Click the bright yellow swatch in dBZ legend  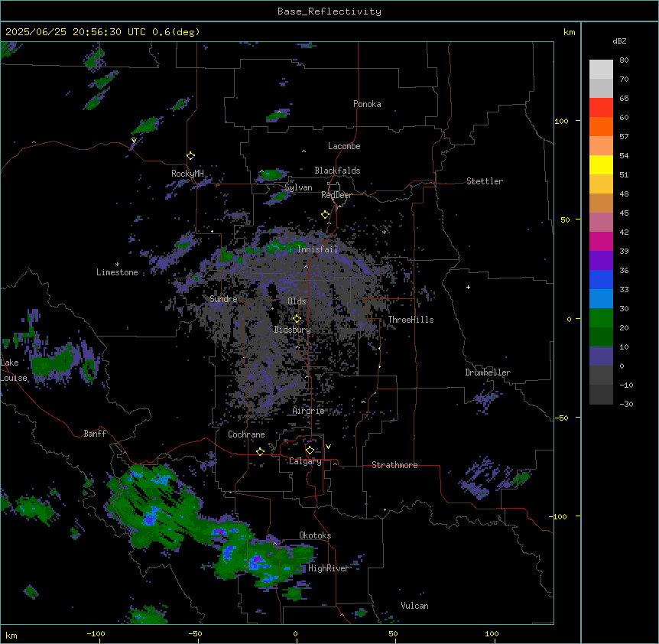[x=601, y=164]
